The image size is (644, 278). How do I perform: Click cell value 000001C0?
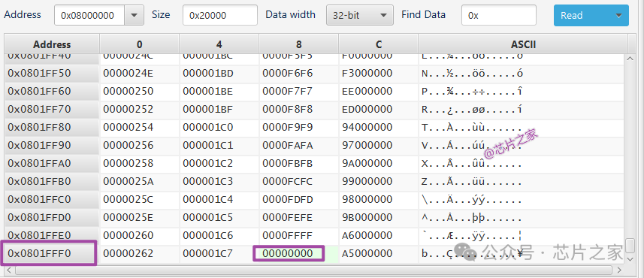[208, 127]
